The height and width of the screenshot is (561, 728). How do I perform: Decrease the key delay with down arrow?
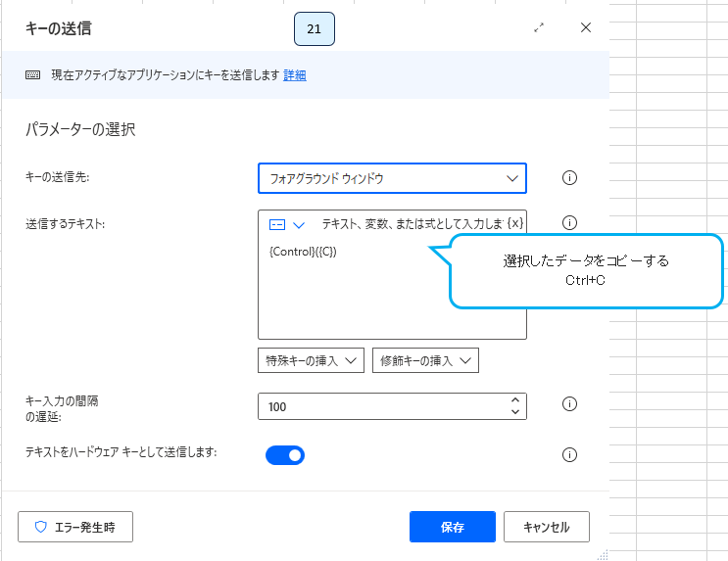coord(515,412)
